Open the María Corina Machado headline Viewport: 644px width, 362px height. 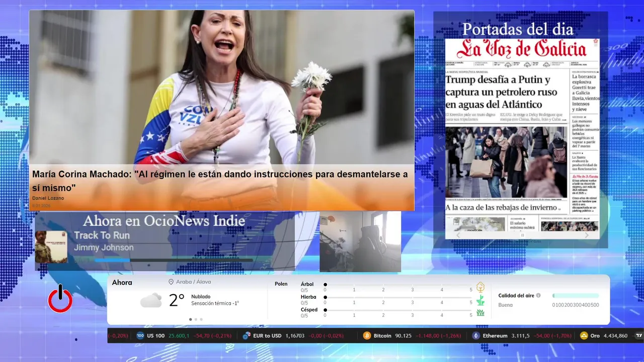[x=220, y=181]
